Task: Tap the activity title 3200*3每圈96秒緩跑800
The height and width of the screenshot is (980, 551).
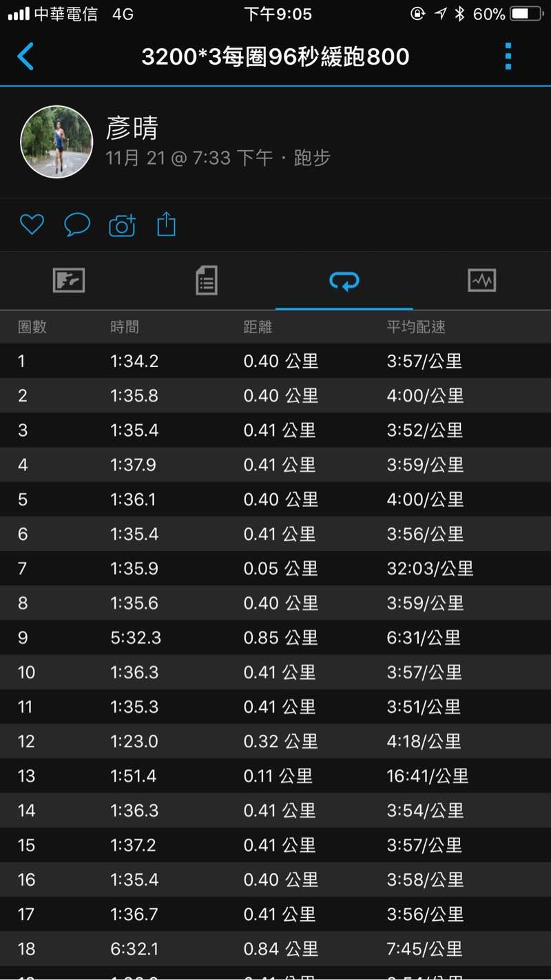Action: tap(275, 56)
